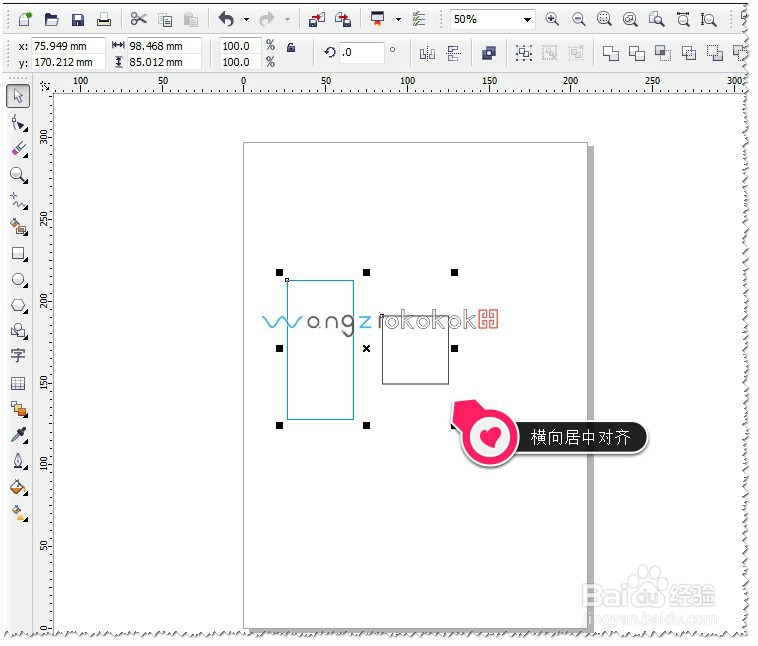758x646 pixels.
Task: Edit the width field 98.468 mm
Action: pos(164,46)
